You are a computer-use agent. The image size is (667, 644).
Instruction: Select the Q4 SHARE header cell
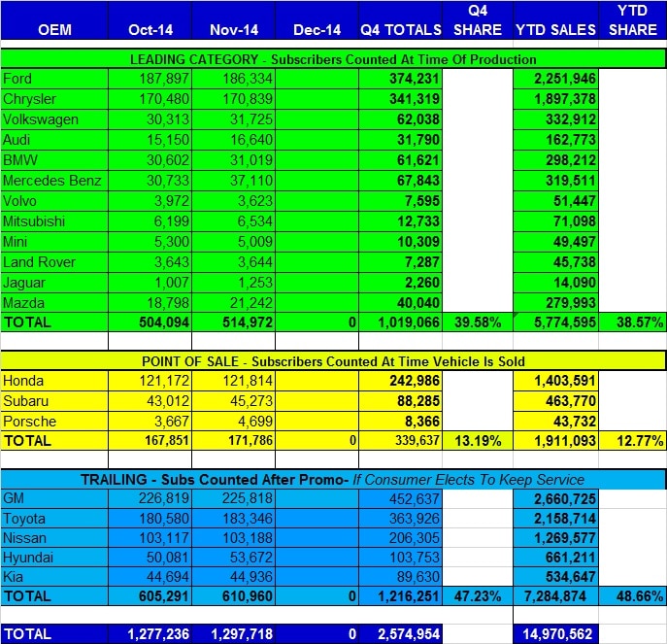coord(478,20)
